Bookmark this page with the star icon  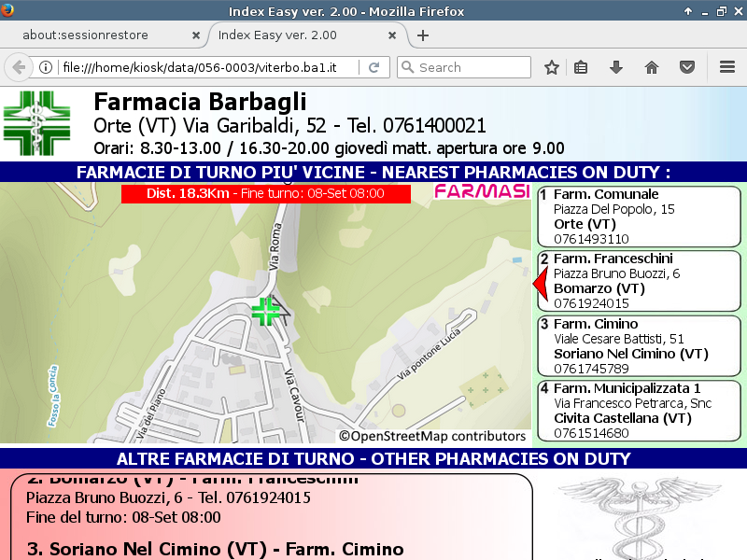(x=552, y=67)
